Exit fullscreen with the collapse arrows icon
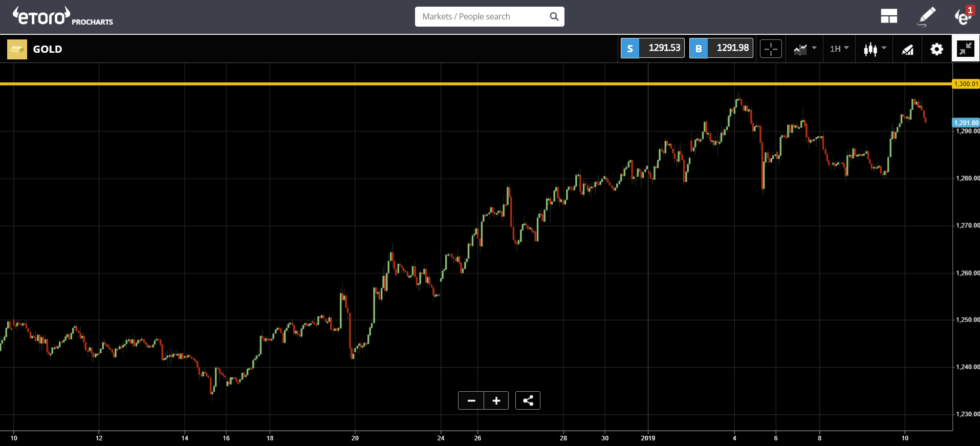The width and height of the screenshot is (980, 446). click(965, 48)
